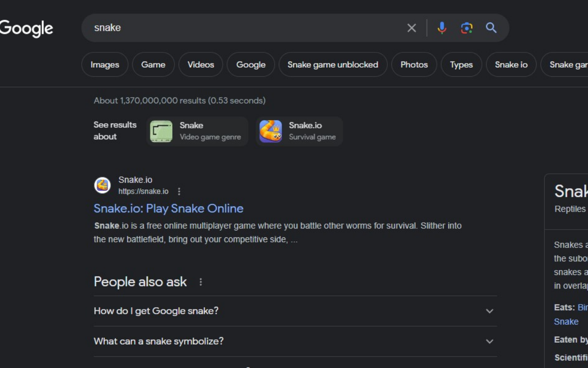Open the Snake.io: Play Snake Online link

(x=168, y=208)
